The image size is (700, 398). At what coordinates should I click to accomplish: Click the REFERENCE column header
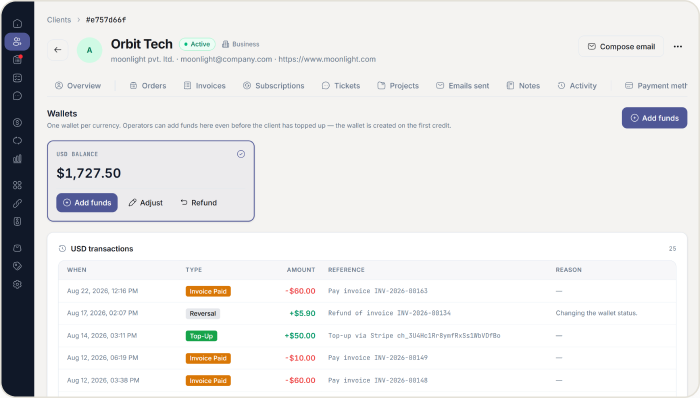tap(346, 270)
